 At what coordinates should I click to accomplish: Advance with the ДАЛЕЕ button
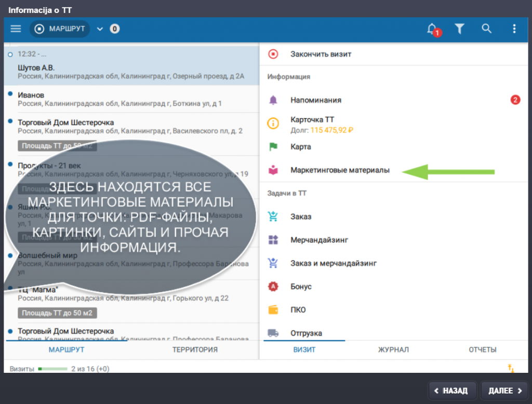click(505, 391)
